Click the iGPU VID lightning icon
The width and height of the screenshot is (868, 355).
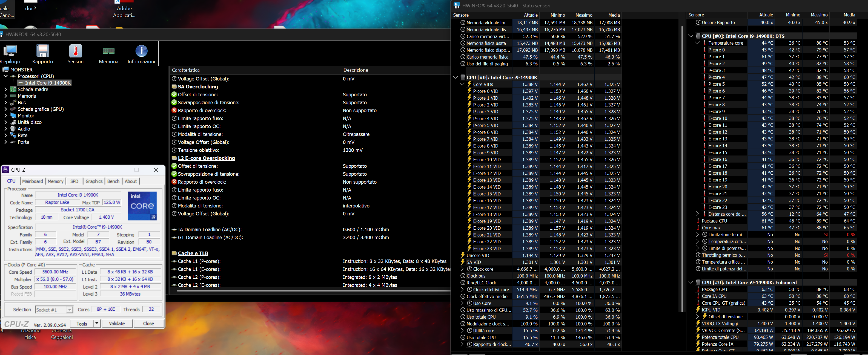click(x=698, y=310)
